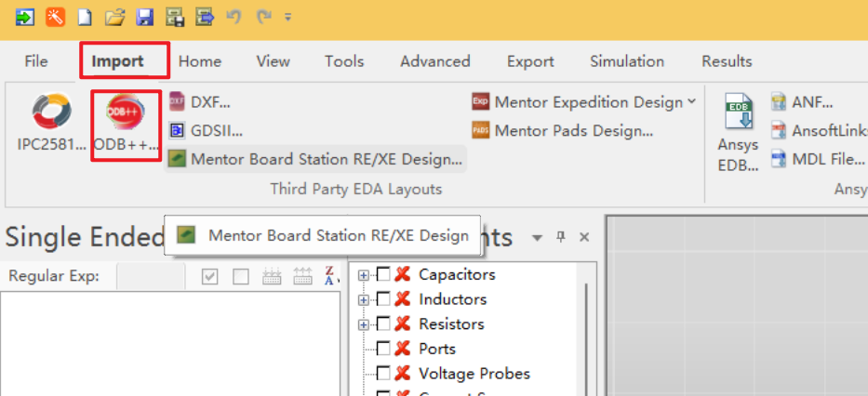Select the Resistors tree label
868x396 pixels.
(x=452, y=324)
